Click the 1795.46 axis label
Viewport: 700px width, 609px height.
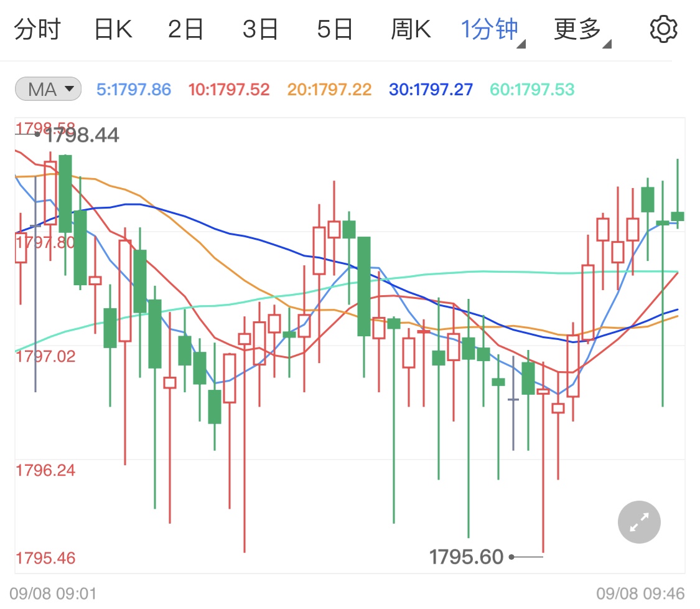[45, 558]
